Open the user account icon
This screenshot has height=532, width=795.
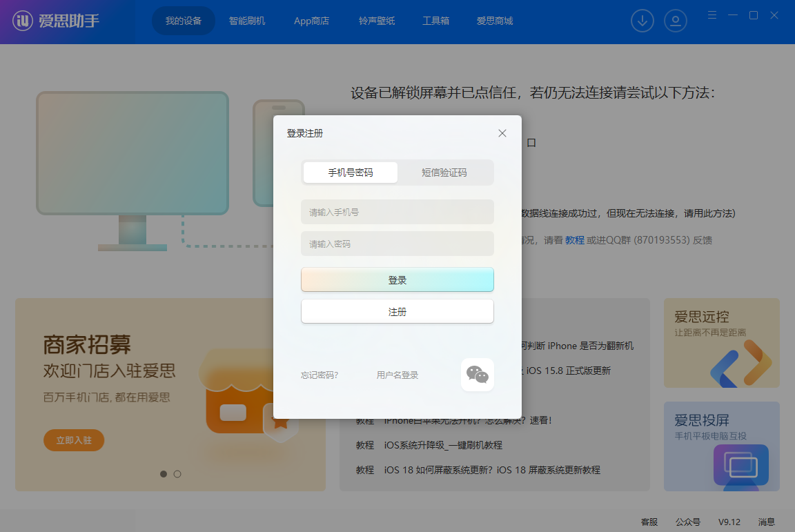[676, 21]
